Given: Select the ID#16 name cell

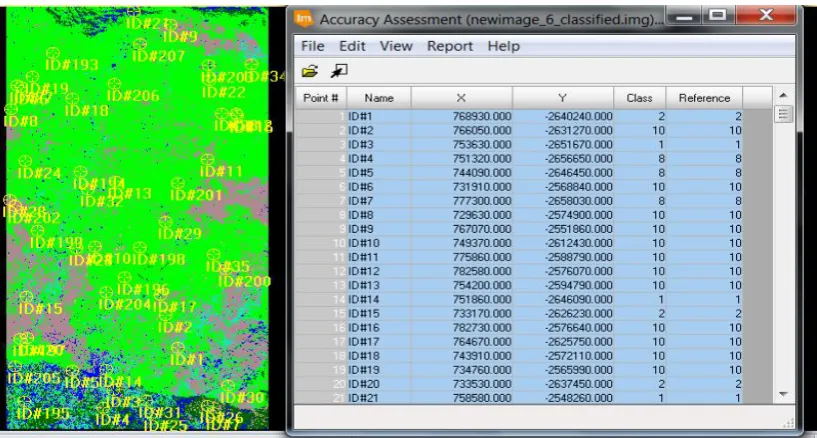Looking at the screenshot, I should [379, 327].
